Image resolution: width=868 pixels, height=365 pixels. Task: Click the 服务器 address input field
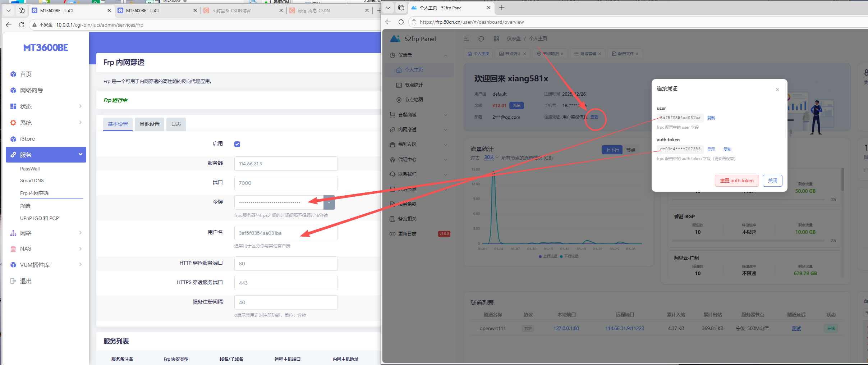click(x=286, y=164)
